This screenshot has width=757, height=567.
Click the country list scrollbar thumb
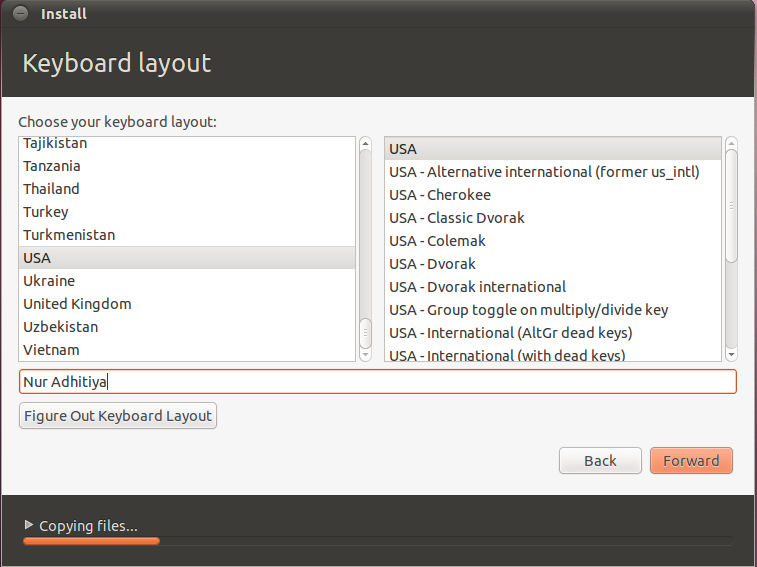[x=365, y=333]
